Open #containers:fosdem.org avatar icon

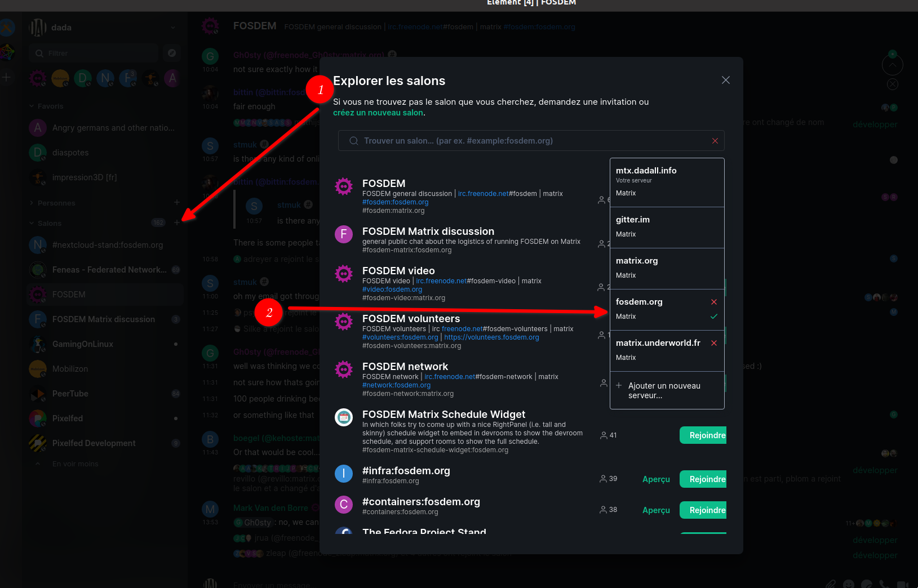[344, 504]
